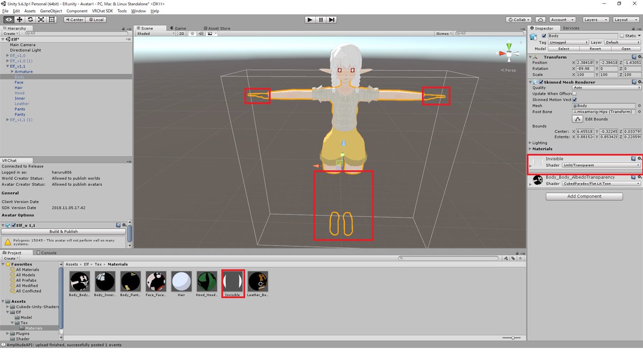Select the Rotate tool
The height and width of the screenshot is (364, 643).
click(30, 19)
